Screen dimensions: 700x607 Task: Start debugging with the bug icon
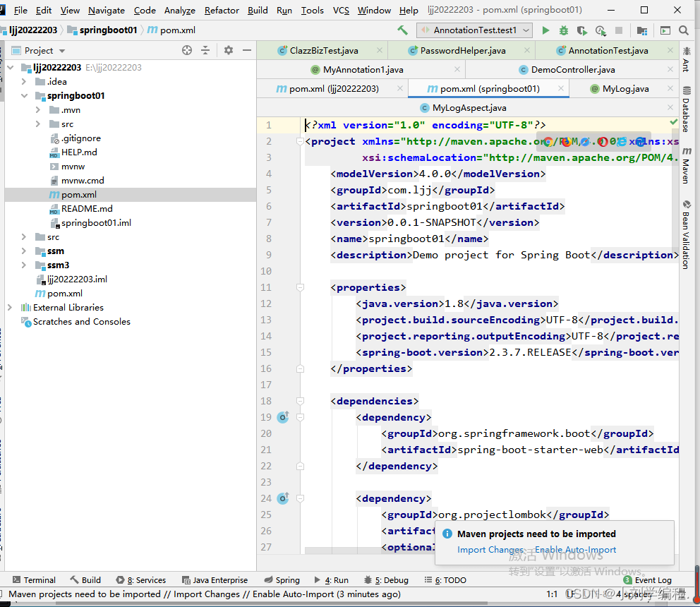564,30
